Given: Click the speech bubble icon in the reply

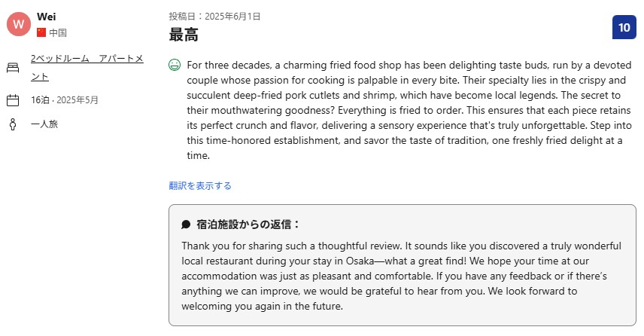Looking at the screenshot, I should coord(186,225).
